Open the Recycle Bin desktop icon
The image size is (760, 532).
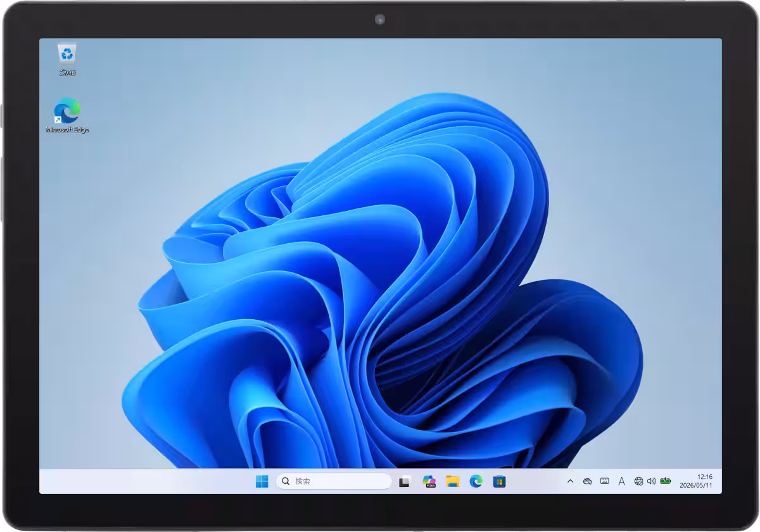66,60
